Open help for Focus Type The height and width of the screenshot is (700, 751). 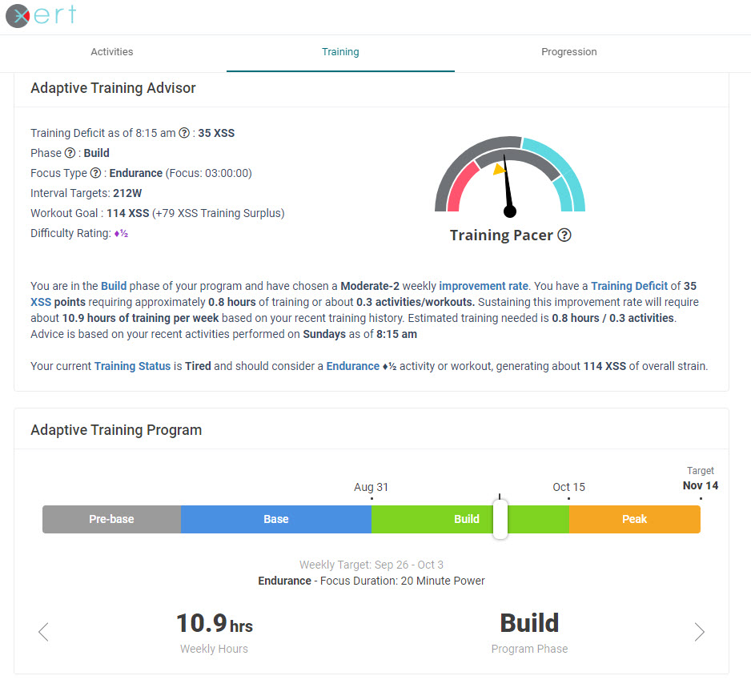point(95,173)
